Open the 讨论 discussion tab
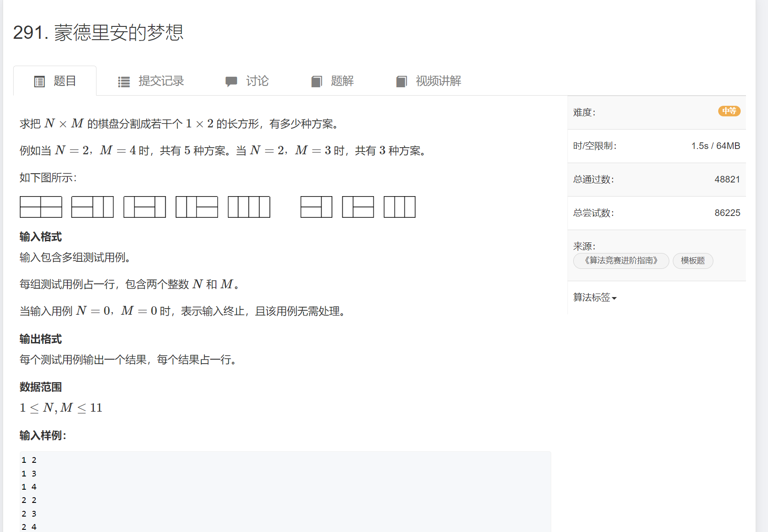The height and width of the screenshot is (532, 768). pos(247,81)
